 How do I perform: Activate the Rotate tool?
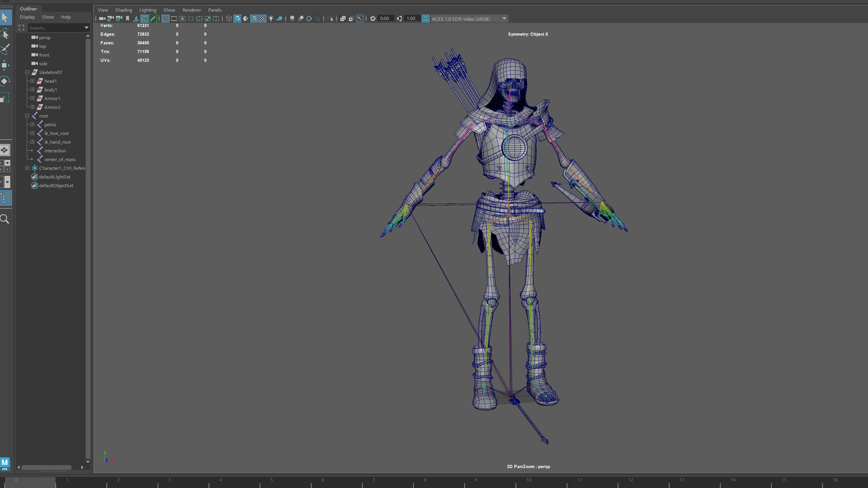5,81
